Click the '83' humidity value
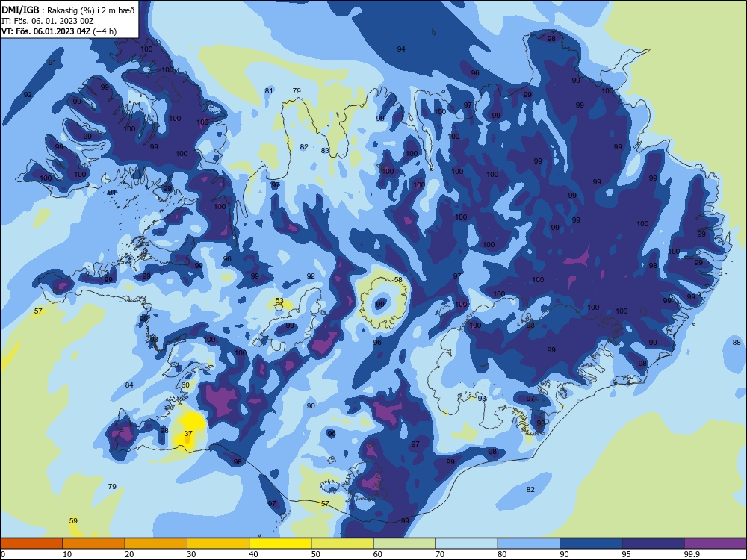Viewport: 747px width, 560px height. [325, 150]
